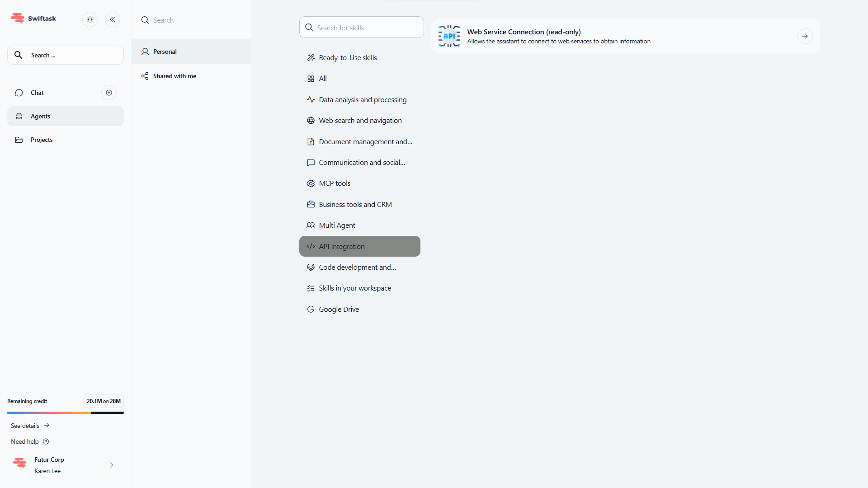Click the 20.1M on 28M credit badge
The image size is (868, 488).
(x=104, y=401)
